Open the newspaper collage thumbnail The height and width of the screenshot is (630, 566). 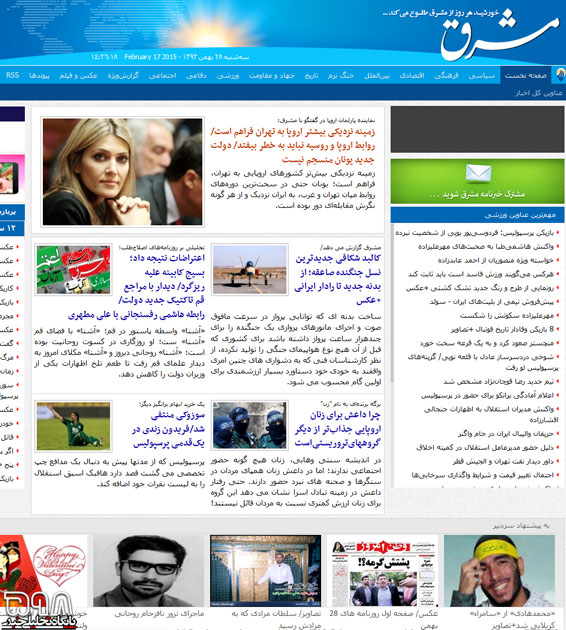coord(73,269)
